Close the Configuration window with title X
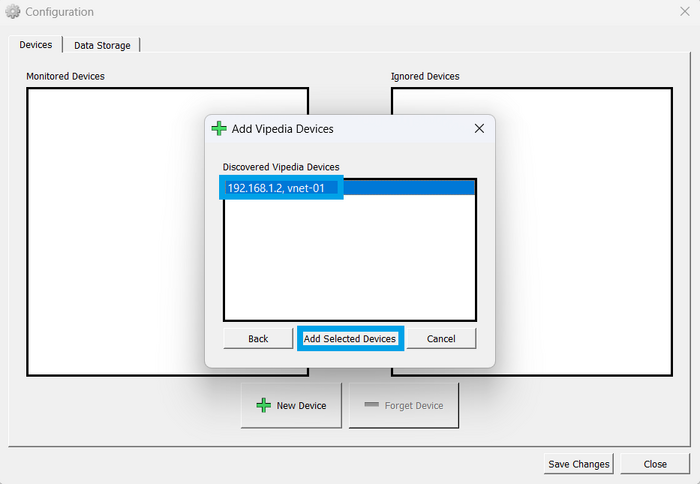Screen dimensions: 700x484 (x=685, y=12)
